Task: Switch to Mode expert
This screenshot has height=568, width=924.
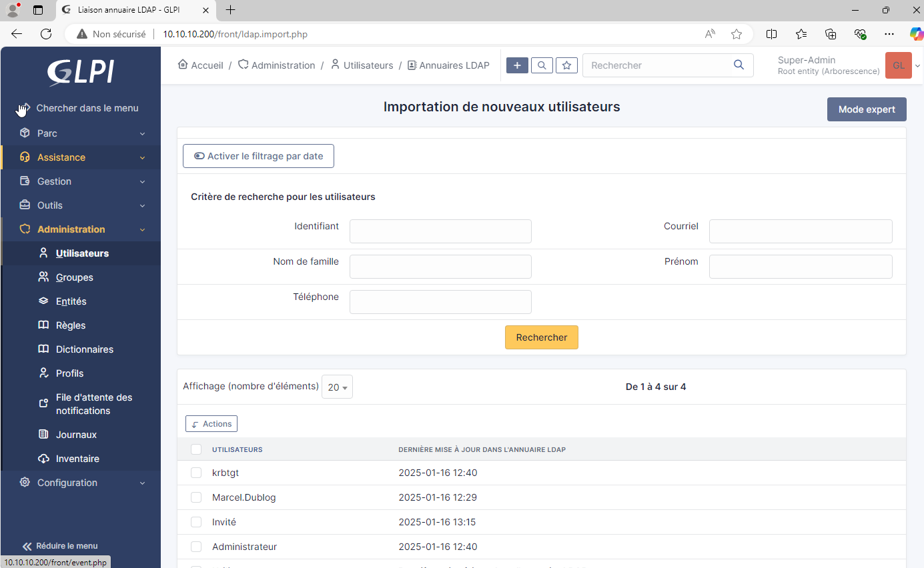Action: coord(866,109)
